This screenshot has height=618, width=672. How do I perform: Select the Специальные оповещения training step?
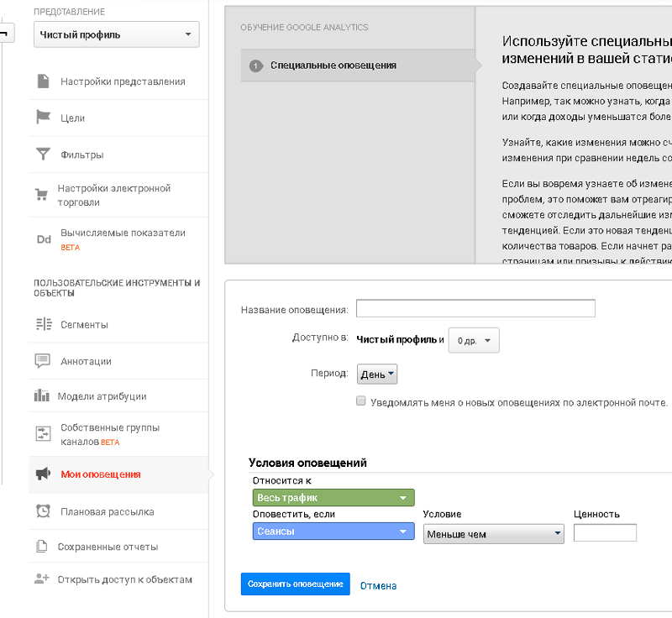pyautogui.click(x=358, y=65)
